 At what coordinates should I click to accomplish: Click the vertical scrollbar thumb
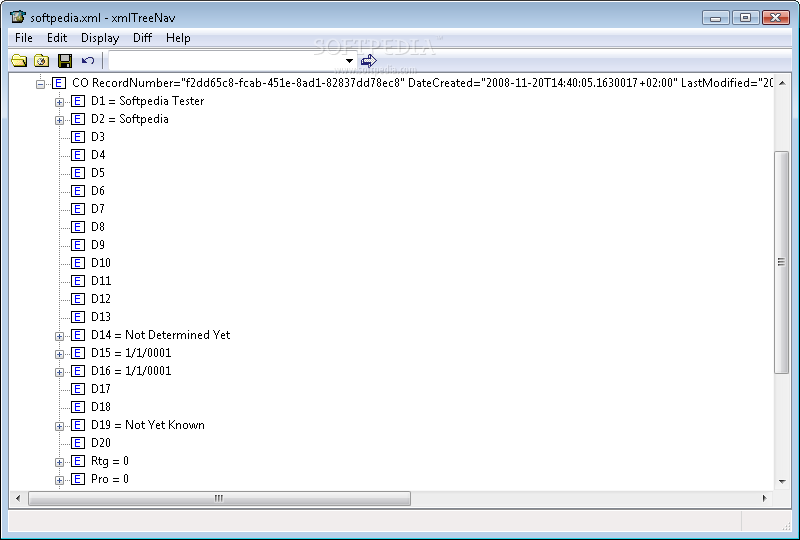point(781,262)
